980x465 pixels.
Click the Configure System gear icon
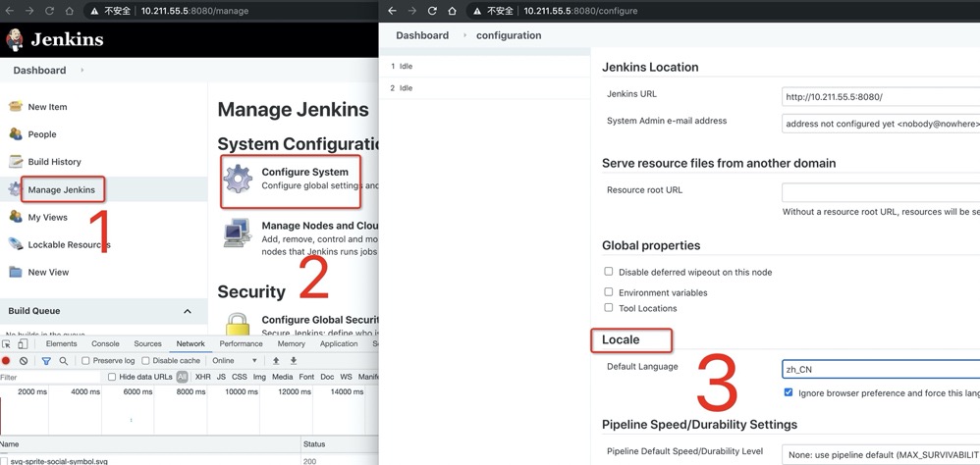(x=238, y=179)
